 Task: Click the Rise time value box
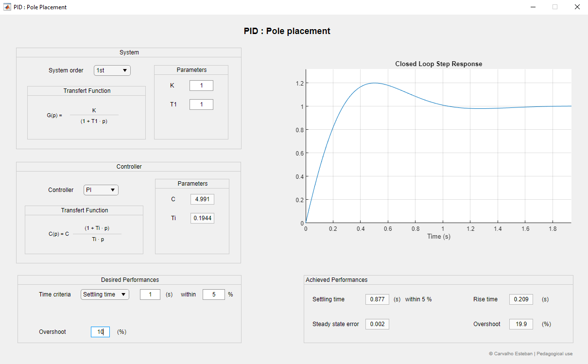521,299
